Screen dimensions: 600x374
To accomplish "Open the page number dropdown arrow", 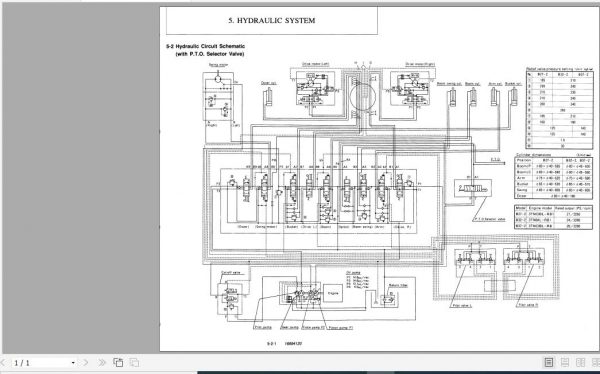I will [73, 363].
